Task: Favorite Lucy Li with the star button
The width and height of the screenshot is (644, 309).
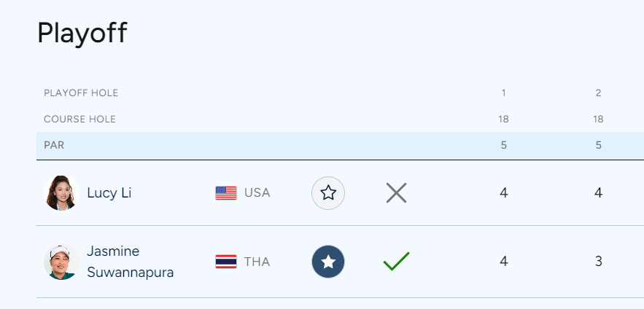Action: click(328, 193)
